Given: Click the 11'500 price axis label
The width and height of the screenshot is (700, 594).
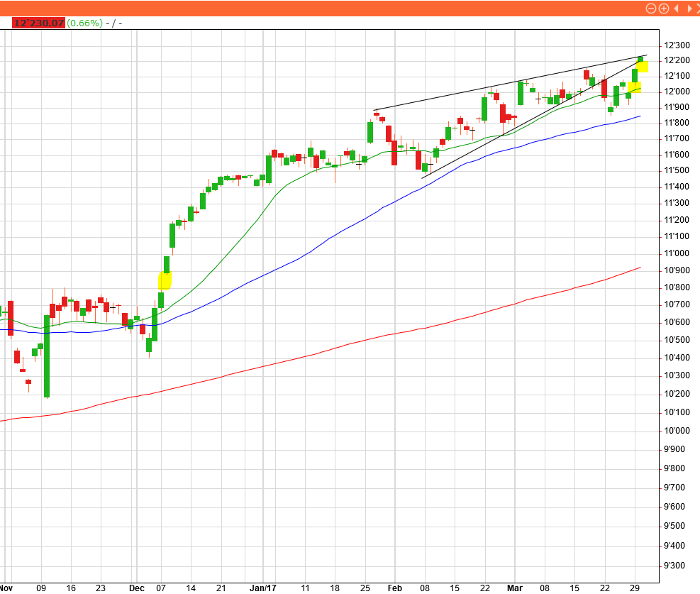Looking at the screenshot, I should (x=677, y=170).
